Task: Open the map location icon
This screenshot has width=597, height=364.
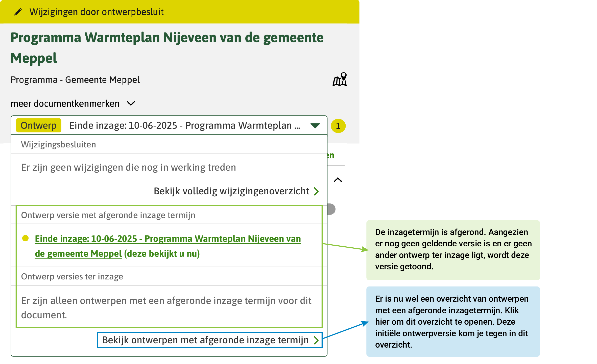Action: click(340, 80)
